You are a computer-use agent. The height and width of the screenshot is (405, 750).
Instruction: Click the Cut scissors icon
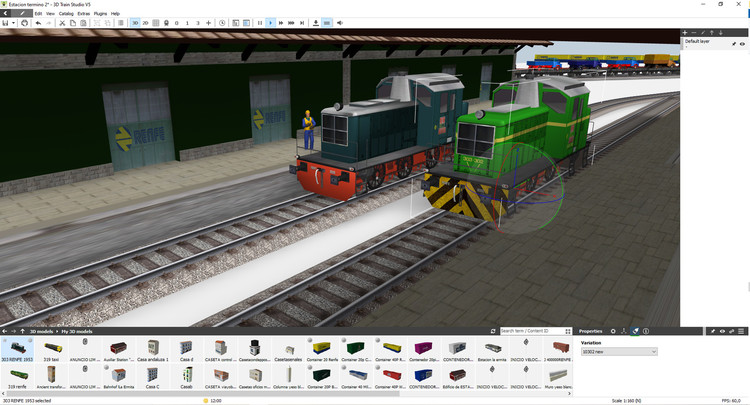62,22
